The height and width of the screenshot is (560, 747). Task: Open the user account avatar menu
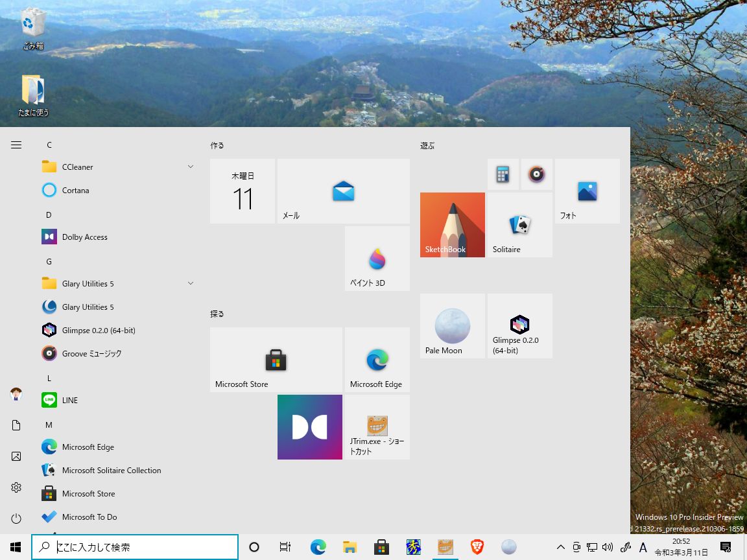[x=16, y=394]
